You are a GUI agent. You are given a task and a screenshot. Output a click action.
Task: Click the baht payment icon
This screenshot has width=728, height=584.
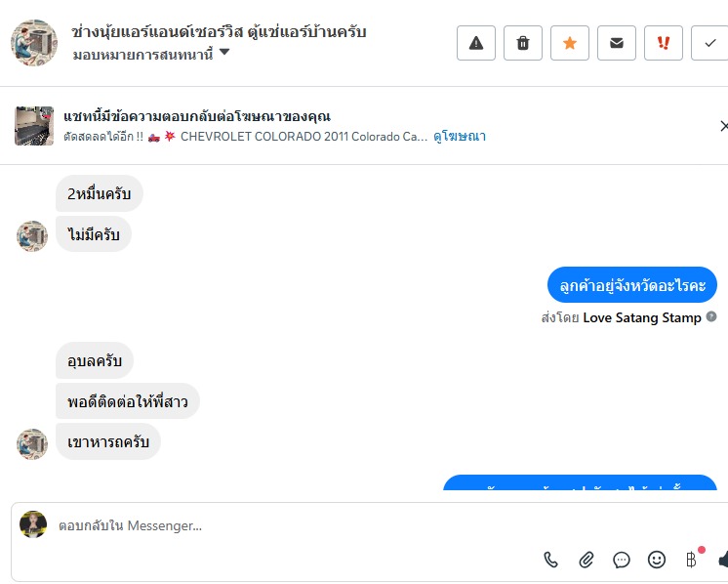[691, 560]
